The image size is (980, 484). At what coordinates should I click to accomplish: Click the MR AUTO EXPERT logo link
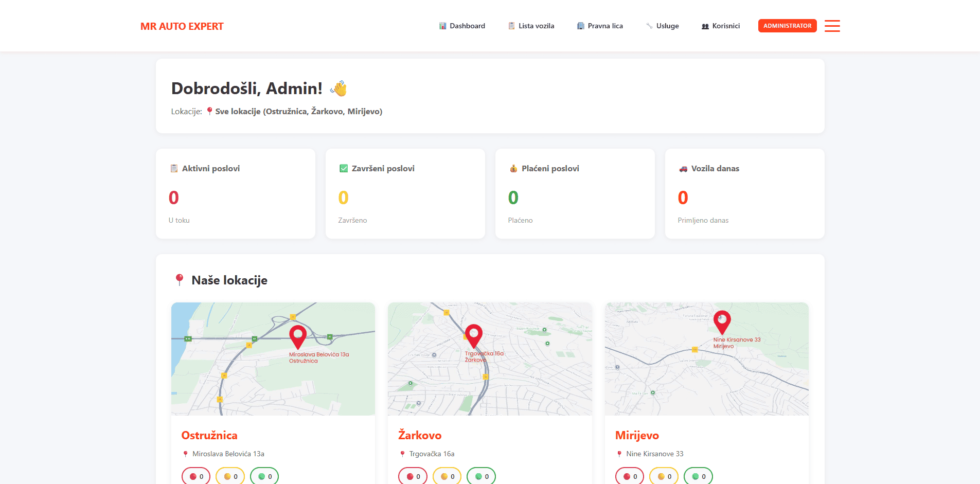click(182, 26)
